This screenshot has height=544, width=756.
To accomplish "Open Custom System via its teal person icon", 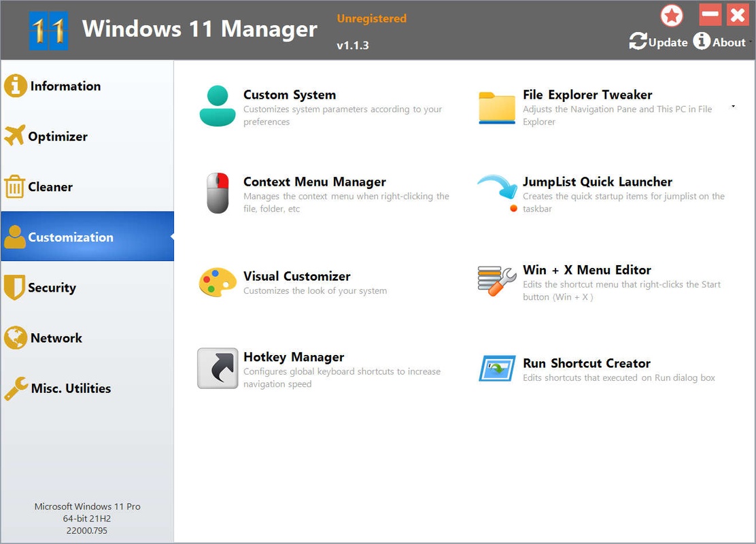I will (218, 106).
